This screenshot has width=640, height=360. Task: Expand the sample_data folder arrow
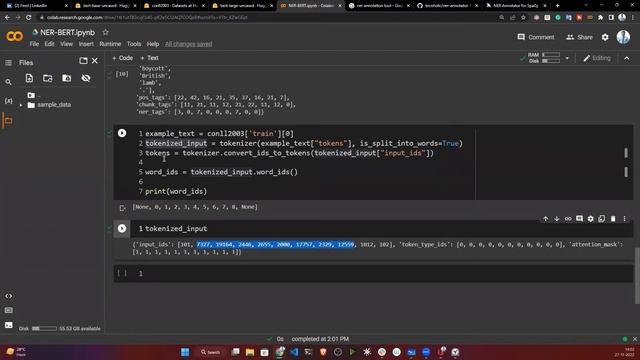[21, 105]
